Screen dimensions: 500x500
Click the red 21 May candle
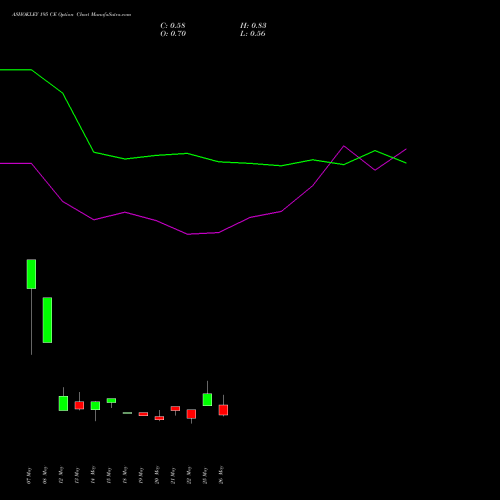click(175, 408)
